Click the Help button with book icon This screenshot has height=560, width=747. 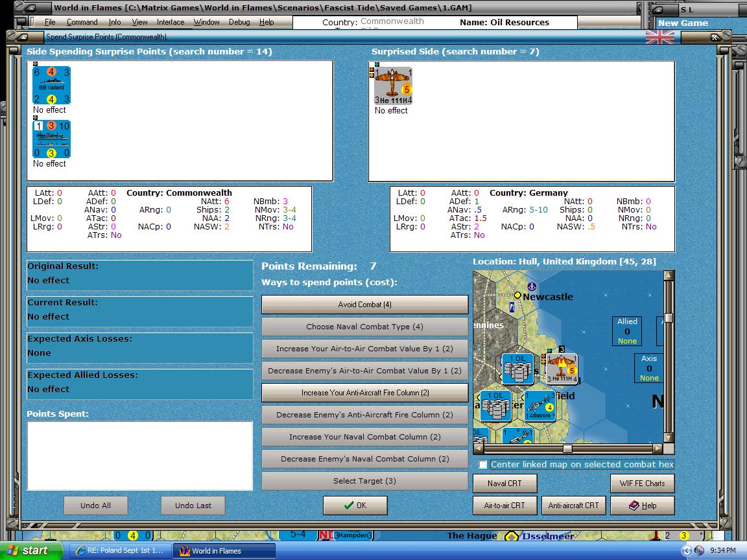(x=642, y=506)
